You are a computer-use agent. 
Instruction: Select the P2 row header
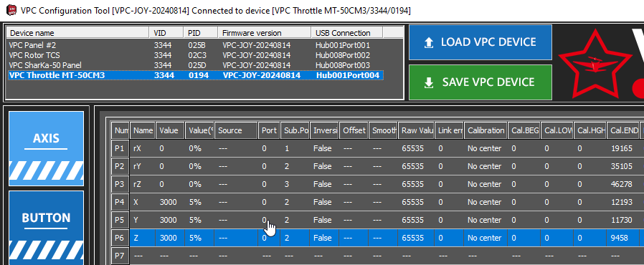pos(120,166)
